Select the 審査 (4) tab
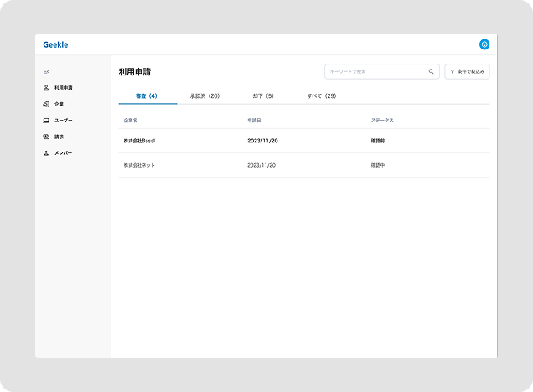533x392 pixels. [x=147, y=96]
